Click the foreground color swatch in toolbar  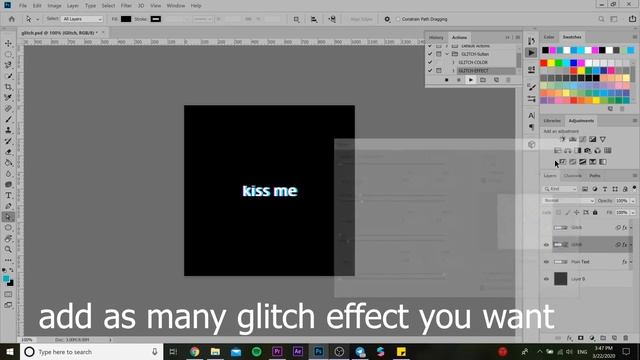[x=6, y=279]
